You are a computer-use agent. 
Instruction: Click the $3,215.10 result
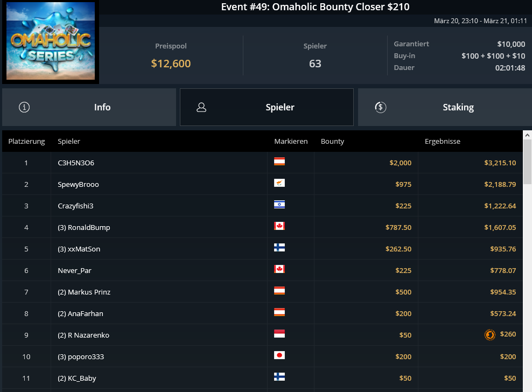pyautogui.click(x=500, y=163)
